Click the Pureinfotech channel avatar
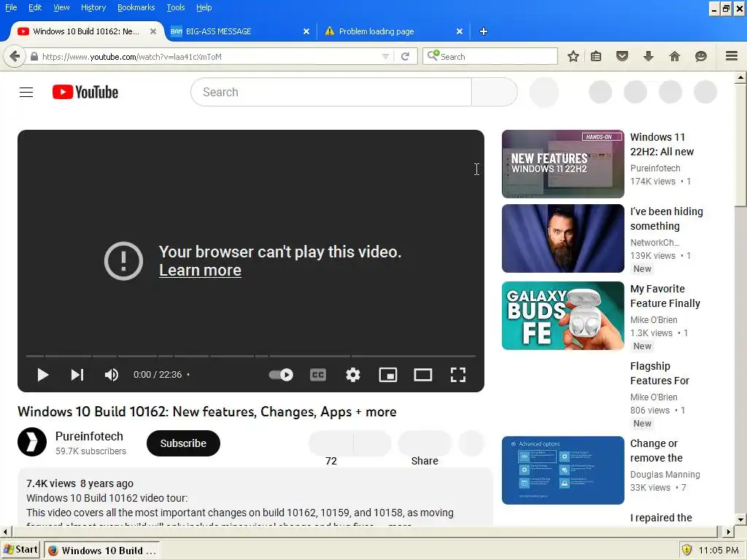 coord(32,442)
